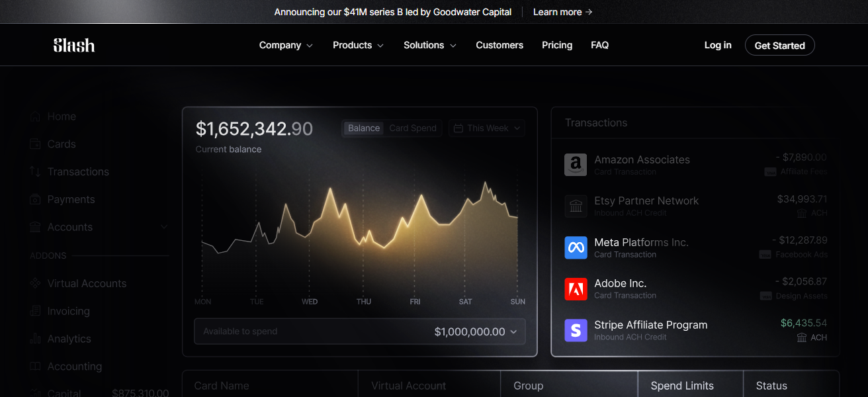
Task: Click the Home icon in sidebar
Action: click(x=36, y=116)
